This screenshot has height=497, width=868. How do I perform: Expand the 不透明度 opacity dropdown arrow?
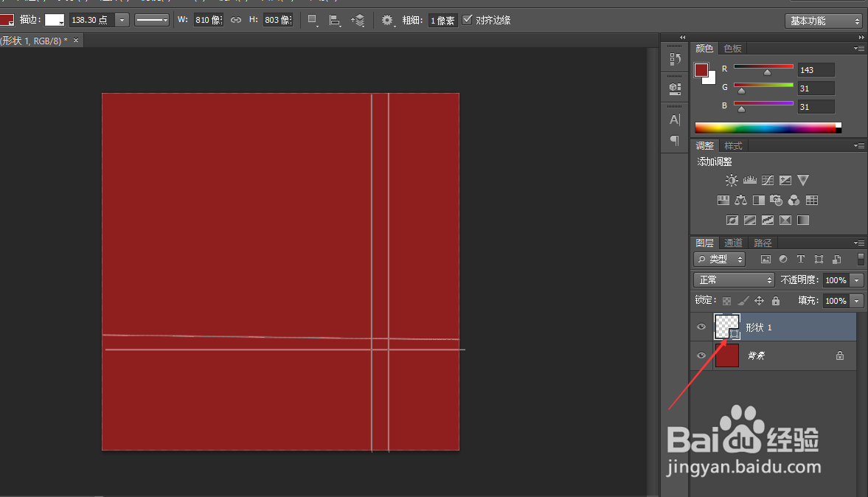click(857, 280)
